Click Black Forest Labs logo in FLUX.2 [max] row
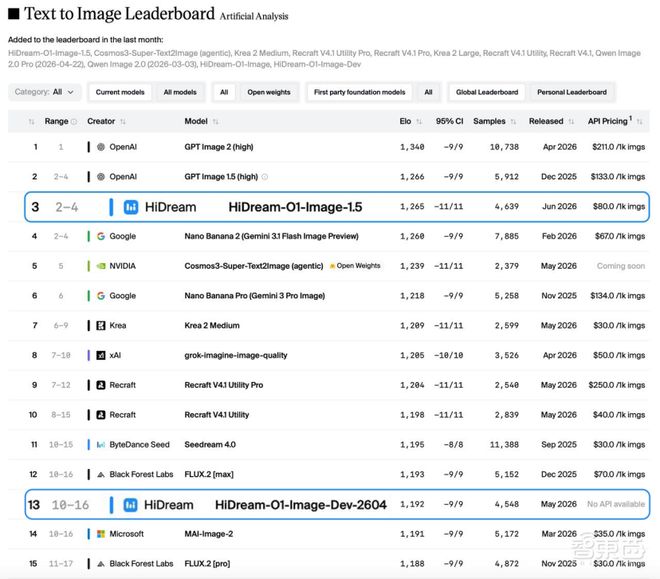 coord(101,475)
